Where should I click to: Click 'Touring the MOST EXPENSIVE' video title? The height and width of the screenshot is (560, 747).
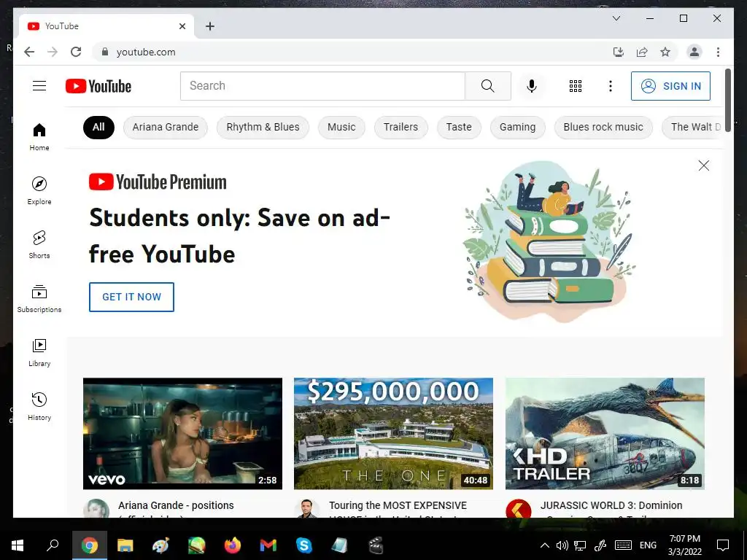(x=398, y=505)
